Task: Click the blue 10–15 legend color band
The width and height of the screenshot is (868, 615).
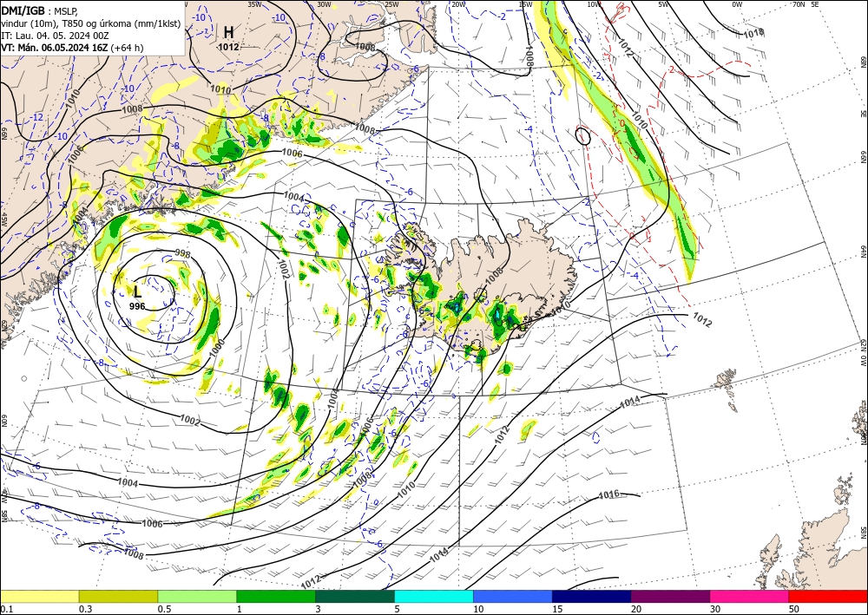Action: pyautogui.click(x=513, y=597)
